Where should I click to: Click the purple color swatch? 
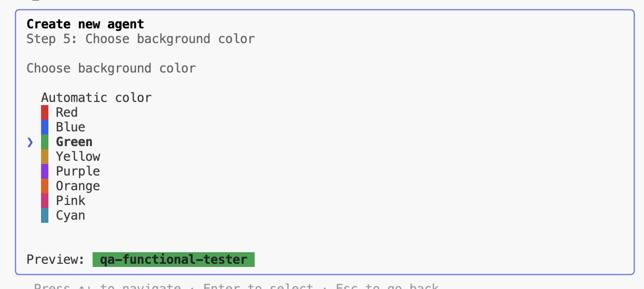pos(45,171)
